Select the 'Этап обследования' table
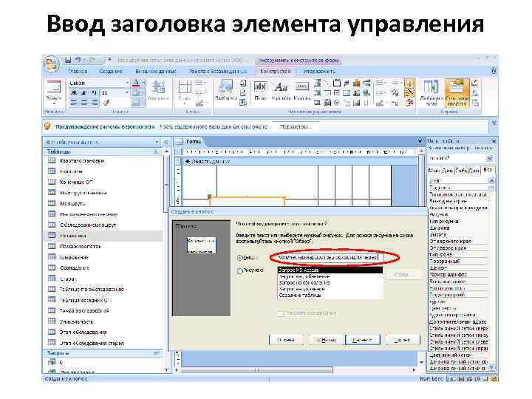 pyautogui.click(x=83, y=332)
